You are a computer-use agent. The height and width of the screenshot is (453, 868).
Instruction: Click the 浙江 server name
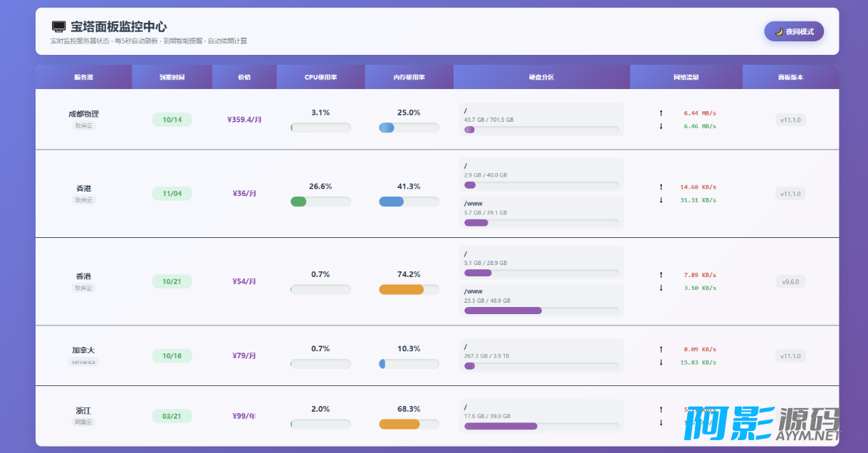(83, 410)
